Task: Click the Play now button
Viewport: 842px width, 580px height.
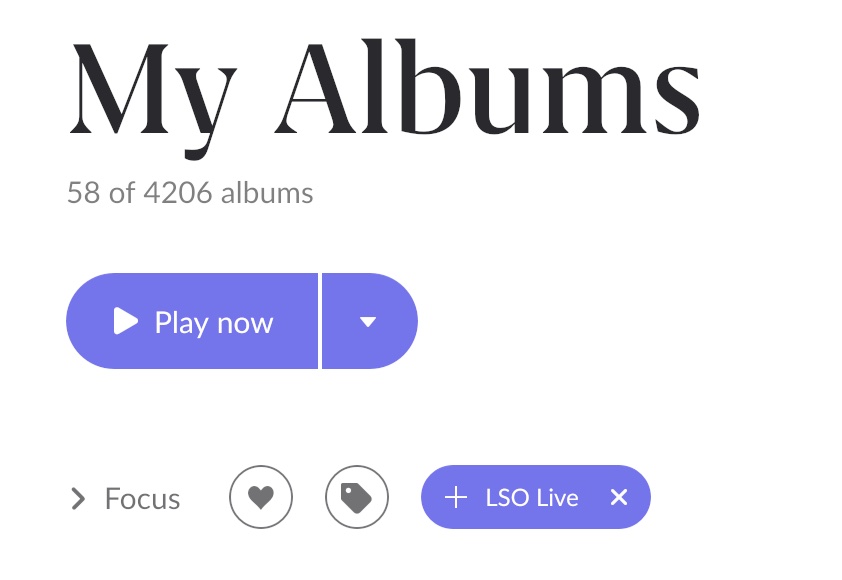Action: coord(192,321)
